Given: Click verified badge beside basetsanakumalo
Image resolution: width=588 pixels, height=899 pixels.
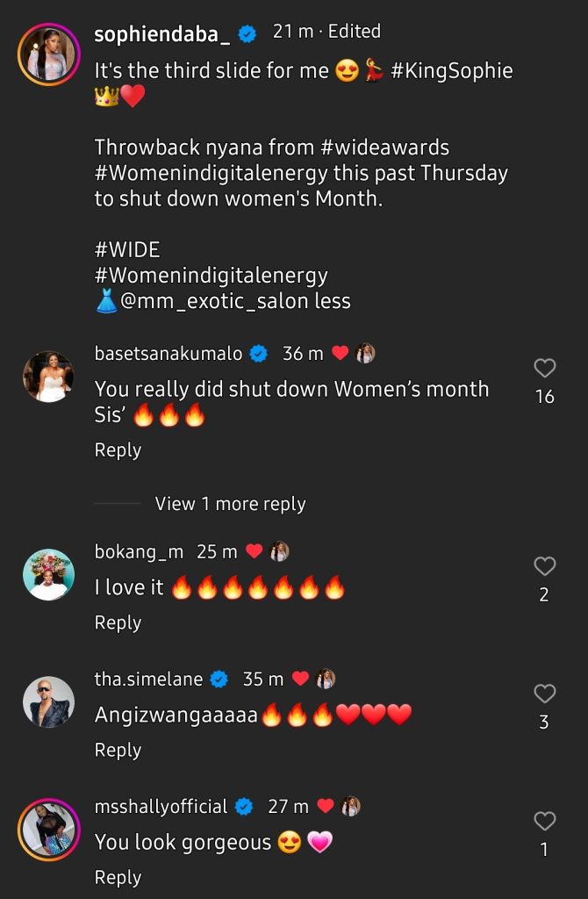Looking at the screenshot, I should [x=259, y=354].
